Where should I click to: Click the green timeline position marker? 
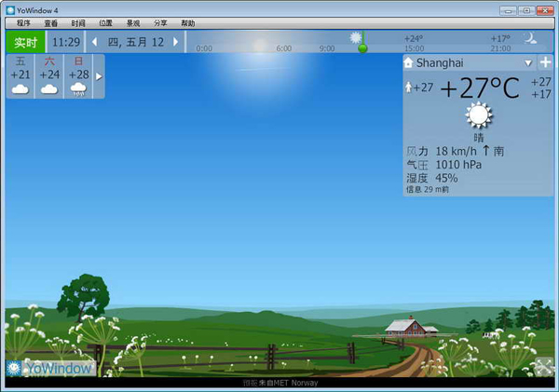pos(362,48)
